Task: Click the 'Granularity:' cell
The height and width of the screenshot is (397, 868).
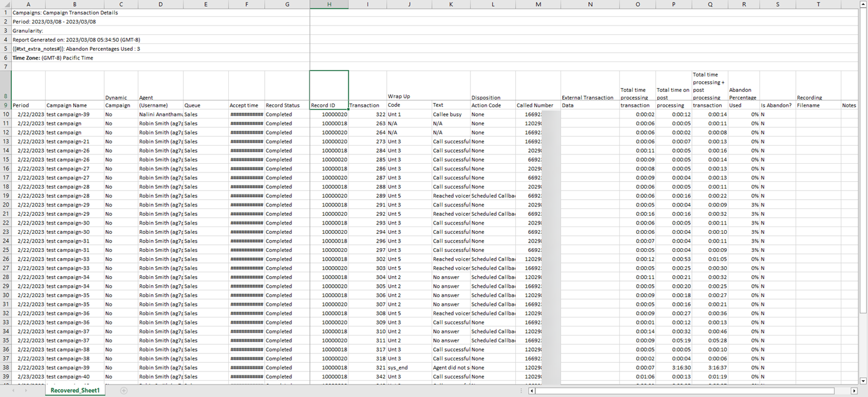Action: coord(161,30)
